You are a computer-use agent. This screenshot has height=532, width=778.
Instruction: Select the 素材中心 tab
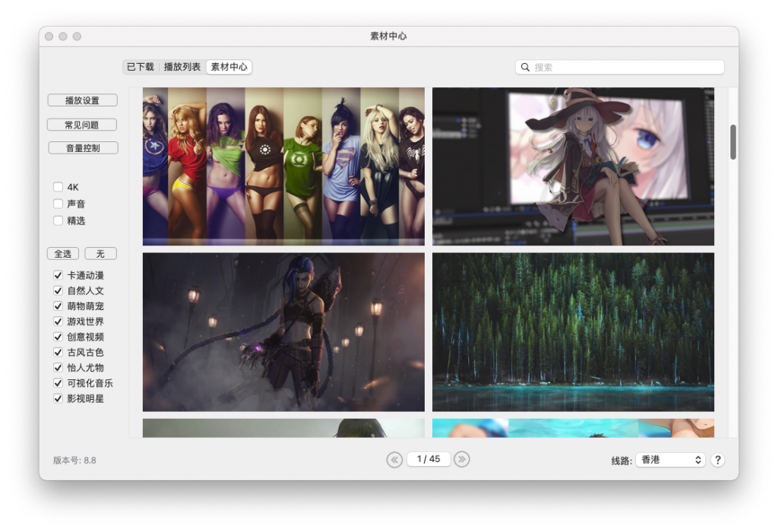tap(229, 67)
